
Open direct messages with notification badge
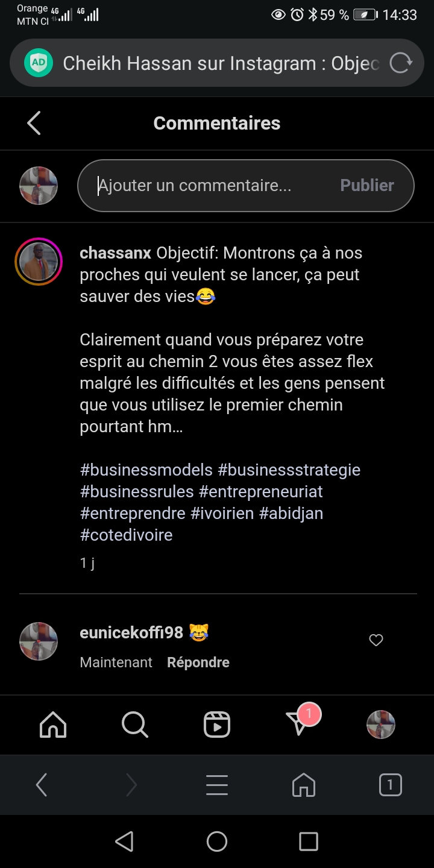coord(299,723)
